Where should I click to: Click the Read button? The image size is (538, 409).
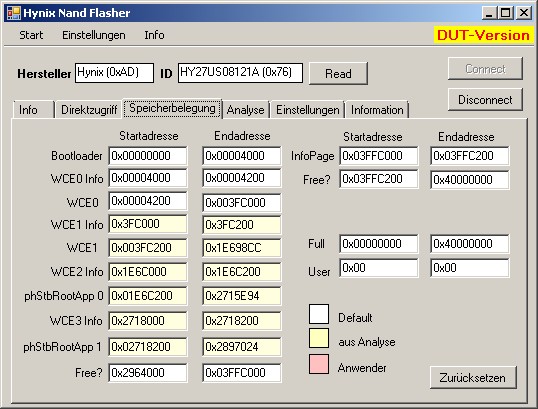tap(338, 73)
